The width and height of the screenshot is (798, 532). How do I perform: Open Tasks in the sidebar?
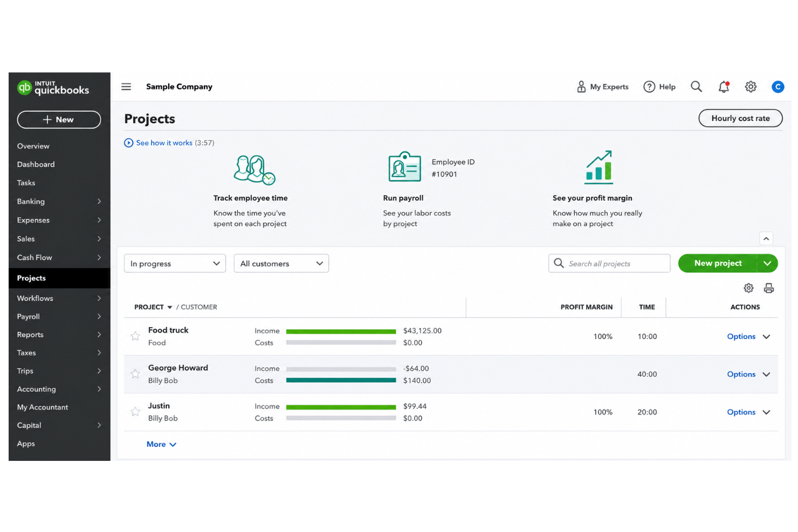pos(26,183)
